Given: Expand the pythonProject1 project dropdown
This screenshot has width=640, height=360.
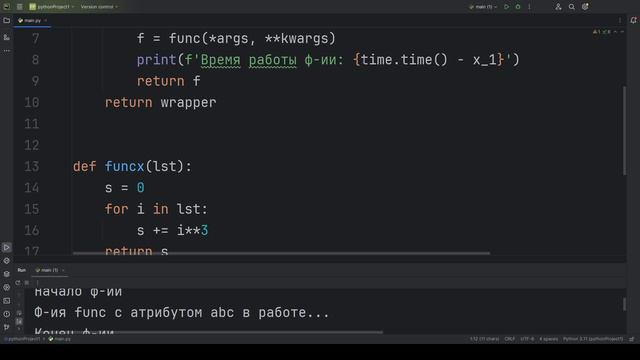Looking at the screenshot, I should coord(52,7).
